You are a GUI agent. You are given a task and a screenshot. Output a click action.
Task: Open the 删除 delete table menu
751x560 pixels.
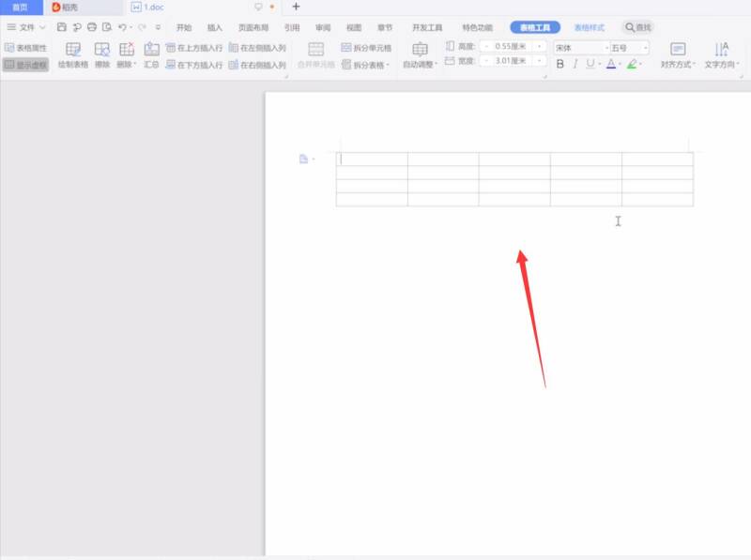pyautogui.click(x=127, y=55)
